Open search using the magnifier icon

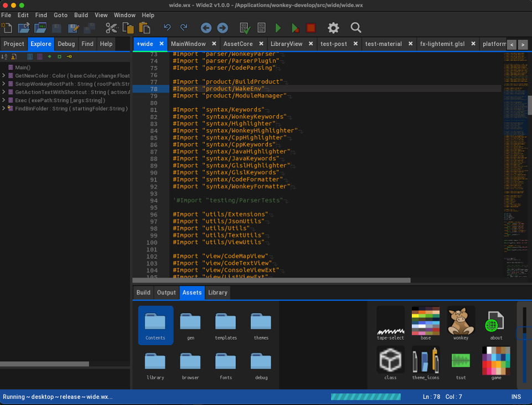tap(355, 28)
